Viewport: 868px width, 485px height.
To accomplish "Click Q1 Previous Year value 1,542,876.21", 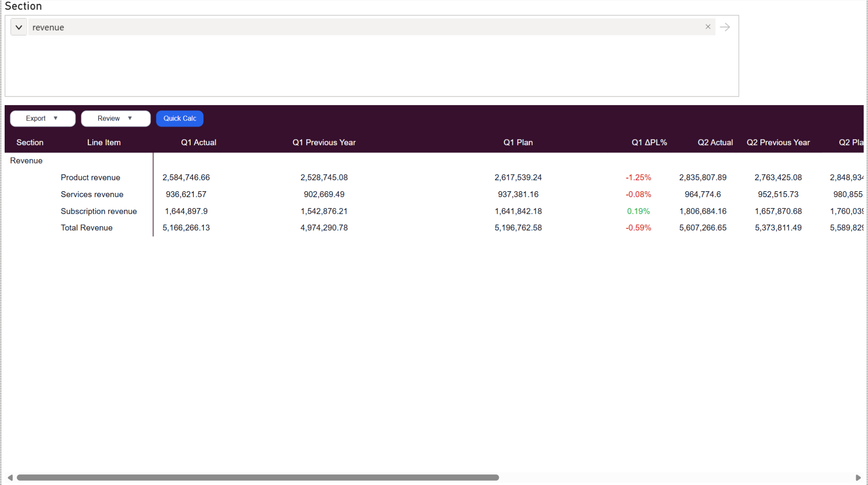I will (x=324, y=211).
